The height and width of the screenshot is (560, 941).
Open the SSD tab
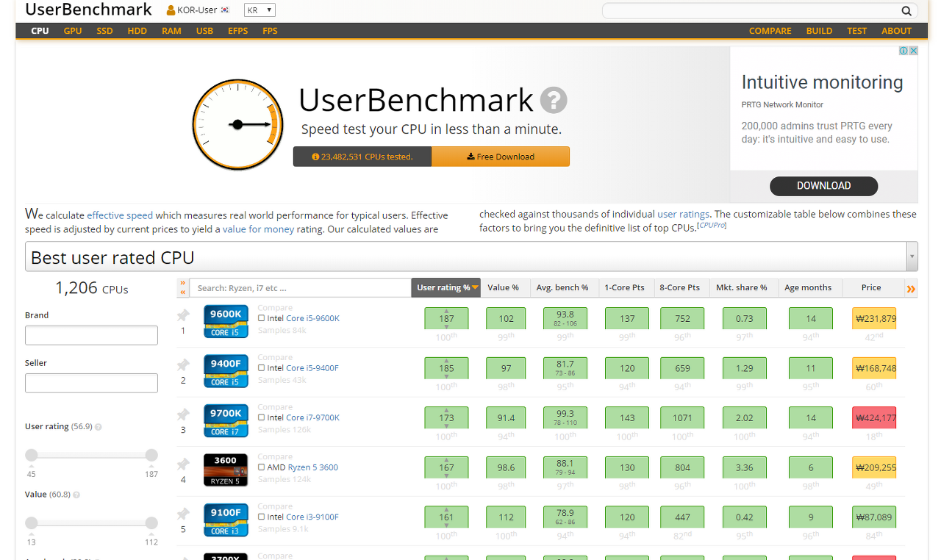point(104,31)
